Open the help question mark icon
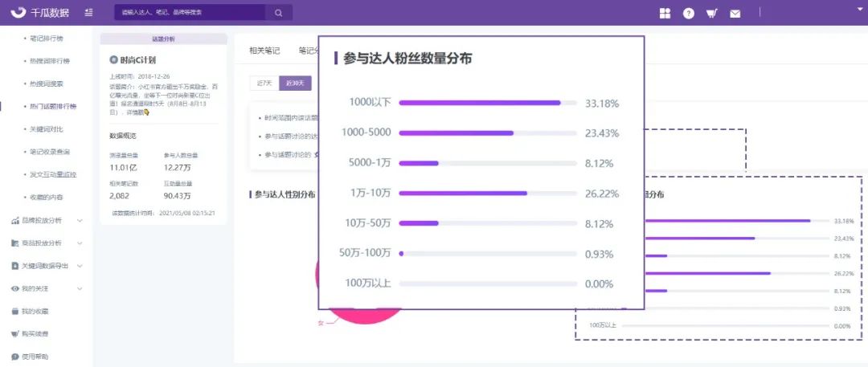868x367 pixels. tap(688, 14)
